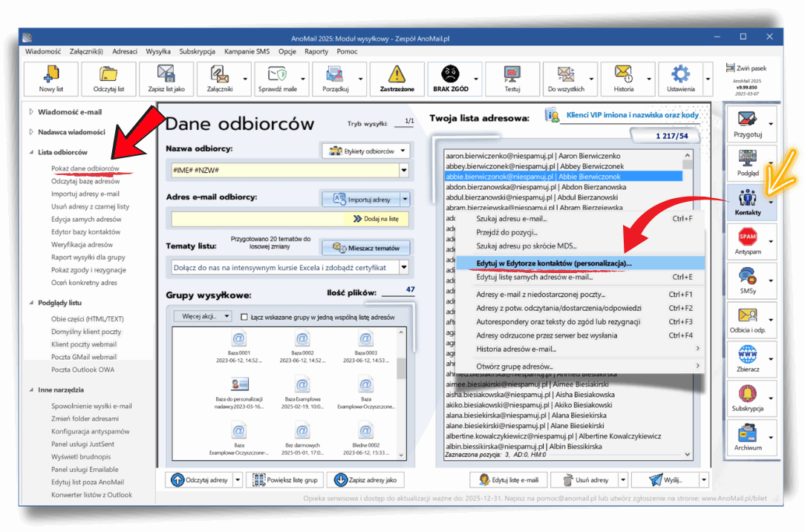Select Weryfikacja adresów tree item
This screenshot has height=532, width=805.
click(82, 245)
